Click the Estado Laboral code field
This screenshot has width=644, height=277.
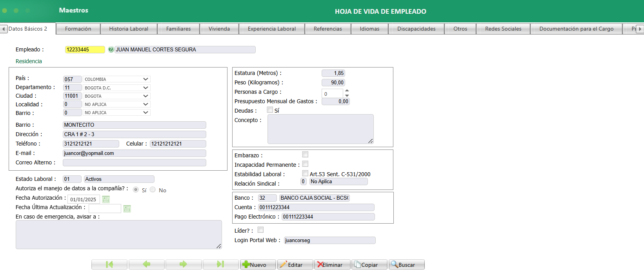(72, 179)
